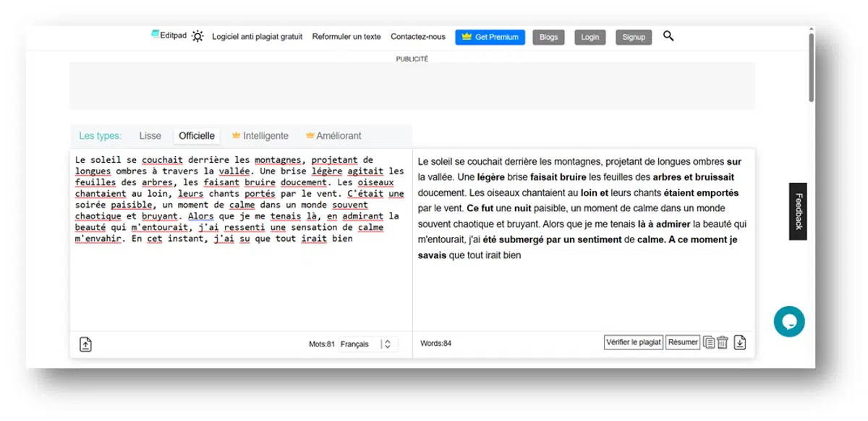Open the chat support bubble icon
The height and width of the screenshot is (421, 868).
(789, 321)
